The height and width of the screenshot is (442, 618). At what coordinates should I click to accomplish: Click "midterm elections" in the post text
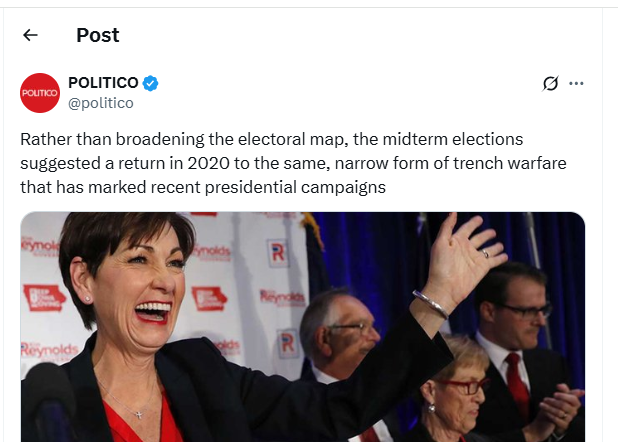point(453,139)
